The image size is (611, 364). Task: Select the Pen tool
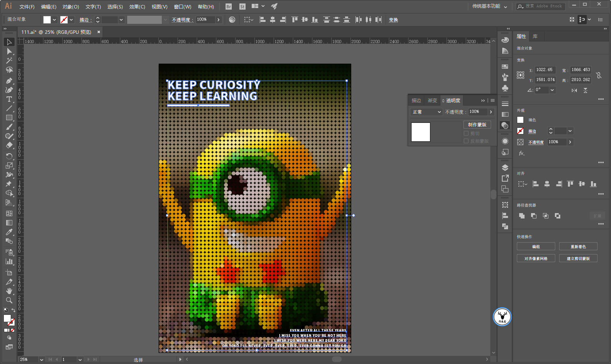tap(9, 81)
